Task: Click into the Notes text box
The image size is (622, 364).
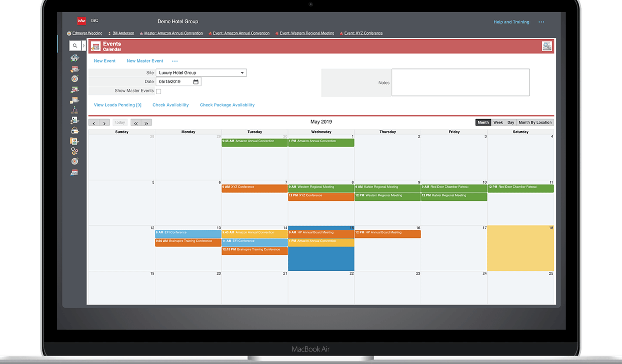Action: coord(461,82)
